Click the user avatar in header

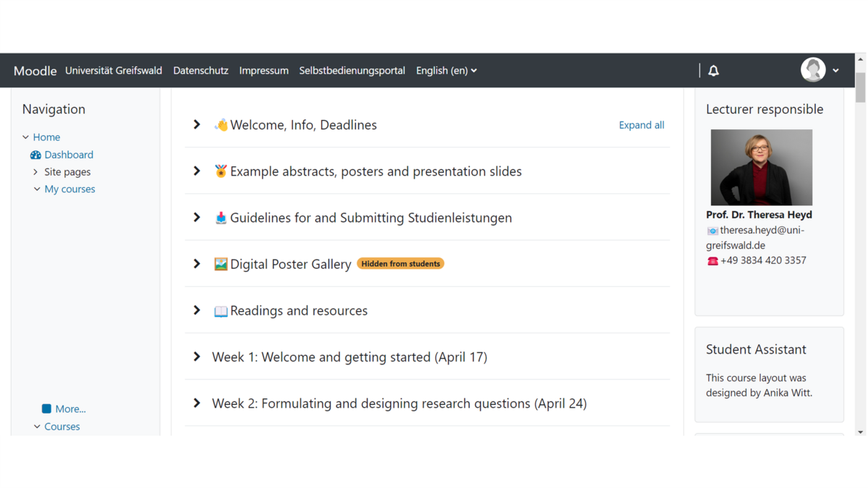813,70
